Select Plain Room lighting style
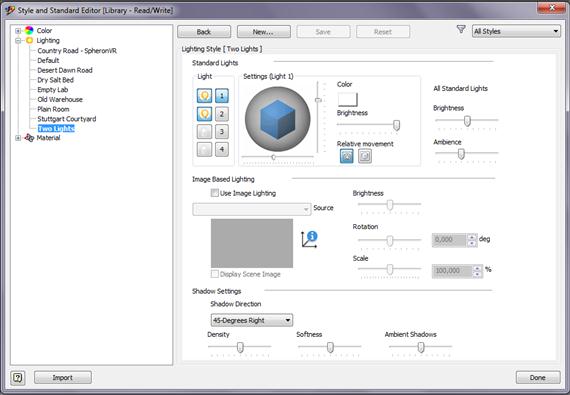Image resolution: width=570 pixels, height=395 pixels. click(53, 109)
